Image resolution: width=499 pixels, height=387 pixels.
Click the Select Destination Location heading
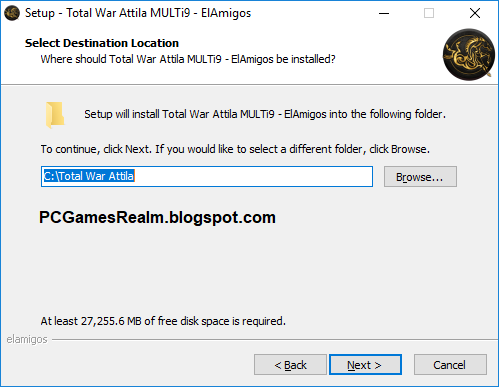tap(102, 43)
